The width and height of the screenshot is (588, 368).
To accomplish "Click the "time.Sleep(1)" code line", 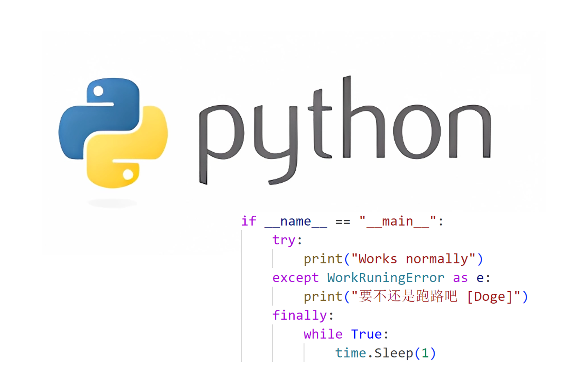I will [x=386, y=353].
